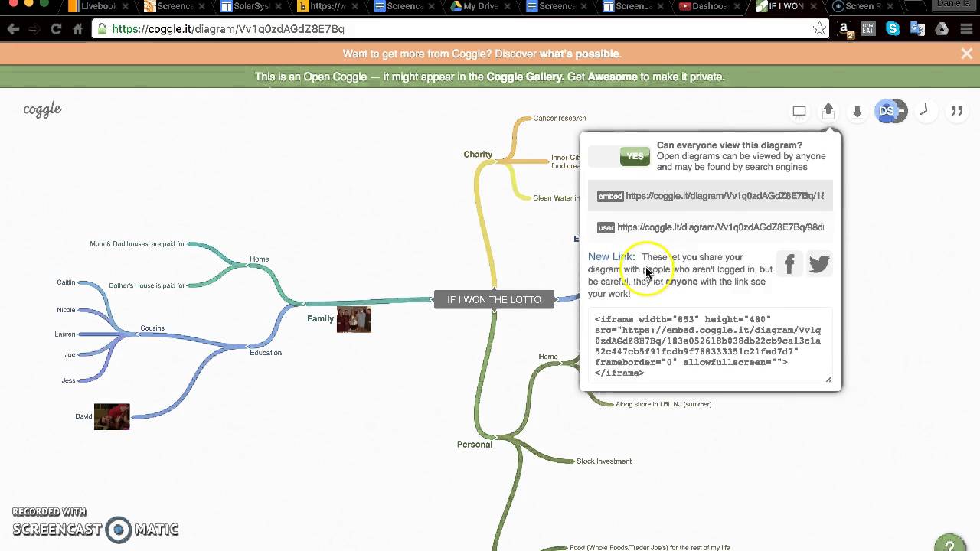Reload the page
The height and width of the screenshot is (551, 980).
pos(56,29)
